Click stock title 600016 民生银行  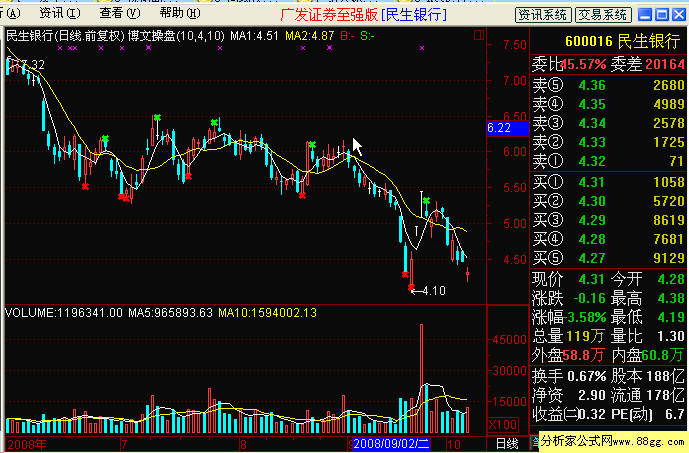point(622,41)
